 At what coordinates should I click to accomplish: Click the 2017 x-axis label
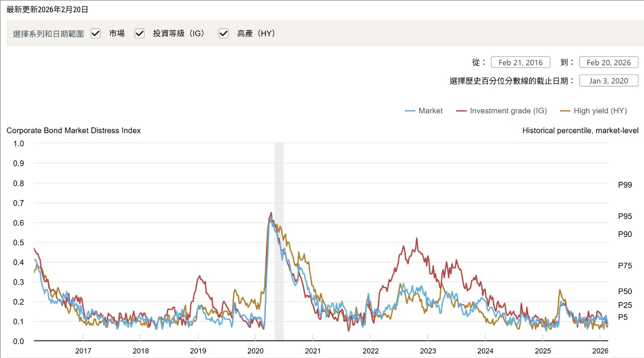(x=83, y=351)
